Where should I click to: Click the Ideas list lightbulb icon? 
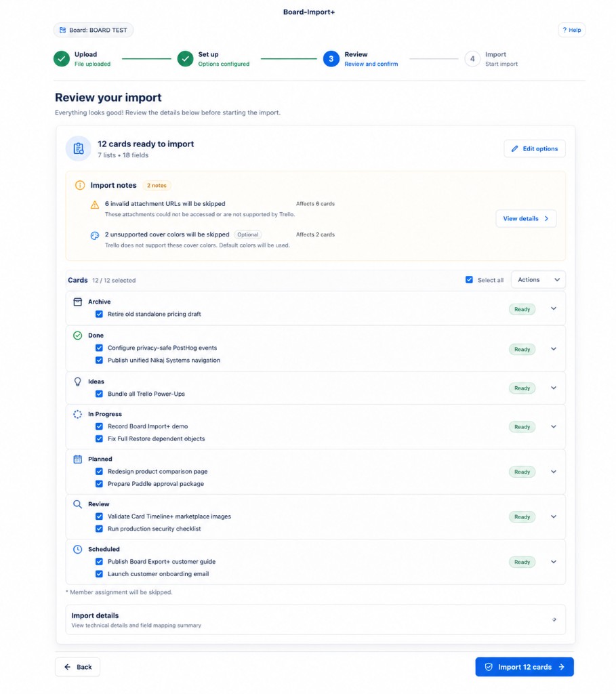(77, 382)
